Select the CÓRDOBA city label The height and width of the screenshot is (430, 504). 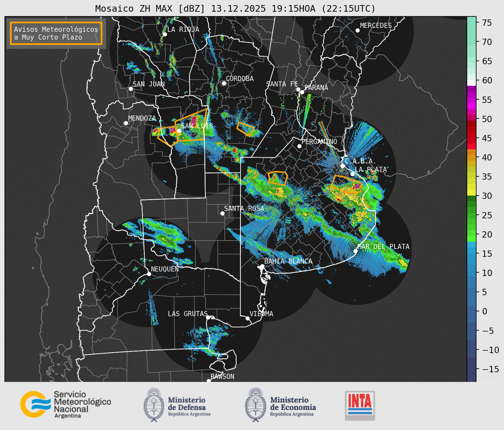[x=240, y=78]
